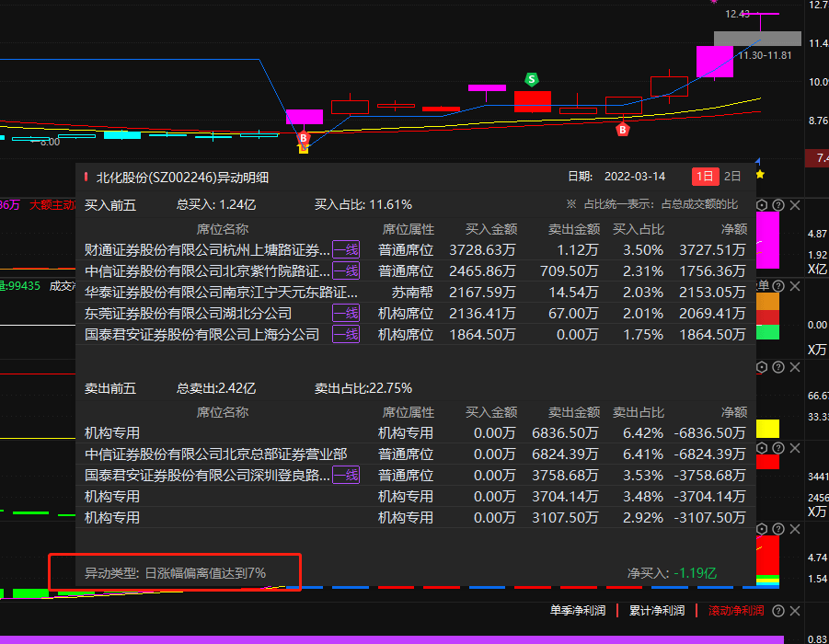Viewport: 829px width, 644px height.
Task: Click the yellow star icon at top right
Action: pos(760,173)
